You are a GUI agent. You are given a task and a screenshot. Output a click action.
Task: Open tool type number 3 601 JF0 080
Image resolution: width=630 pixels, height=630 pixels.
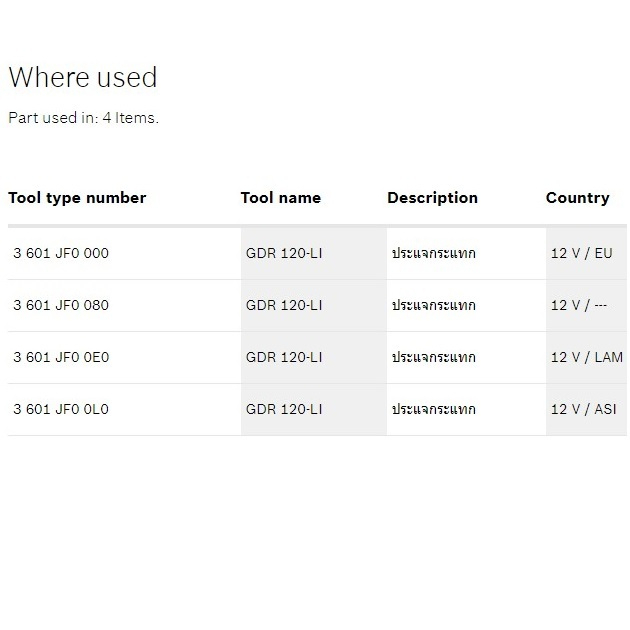(x=61, y=306)
